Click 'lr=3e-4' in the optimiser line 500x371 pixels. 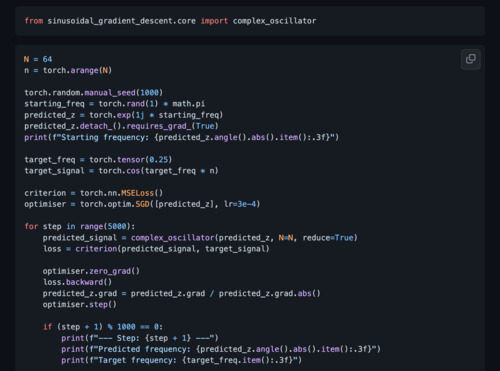click(x=240, y=204)
